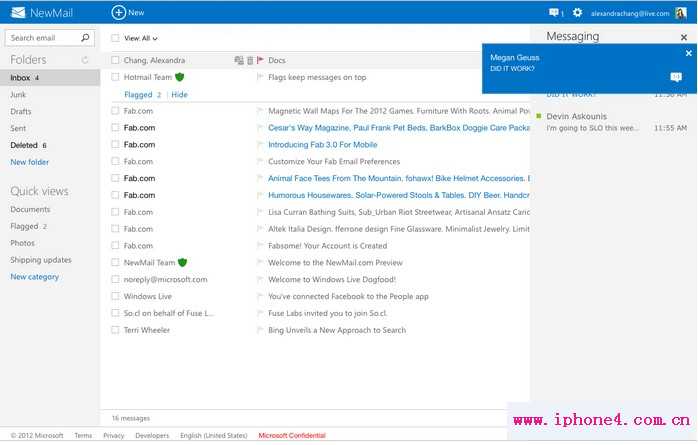Click the search magnifier icon
This screenshot has height=445, width=698.
click(85, 38)
